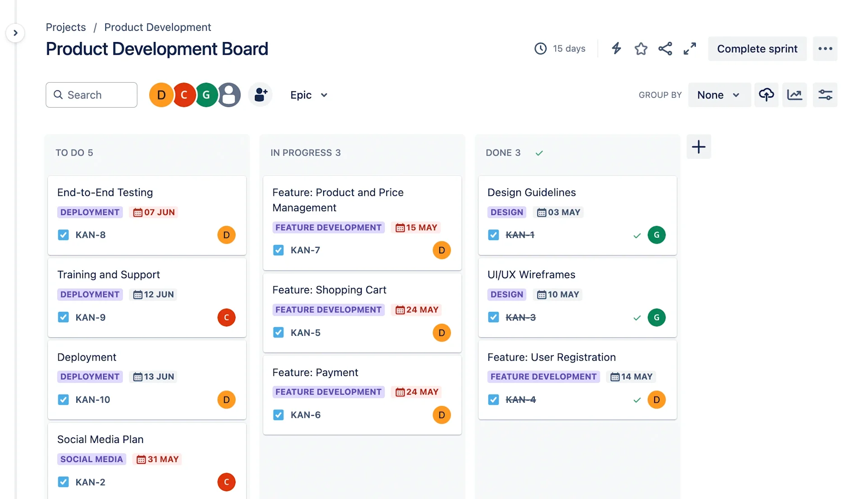The image size is (868, 499).
Task: Add people with the person-plus icon
Action: (260, 95)
